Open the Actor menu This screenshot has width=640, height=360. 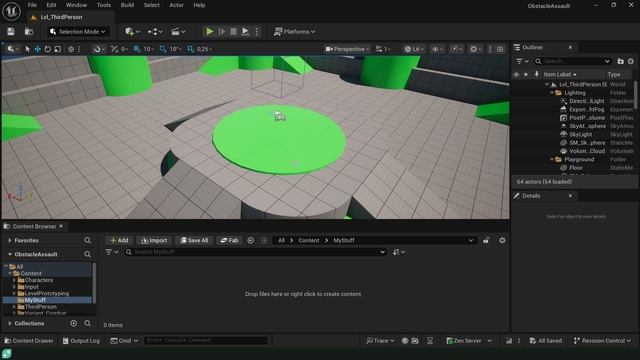coord(176,5)
